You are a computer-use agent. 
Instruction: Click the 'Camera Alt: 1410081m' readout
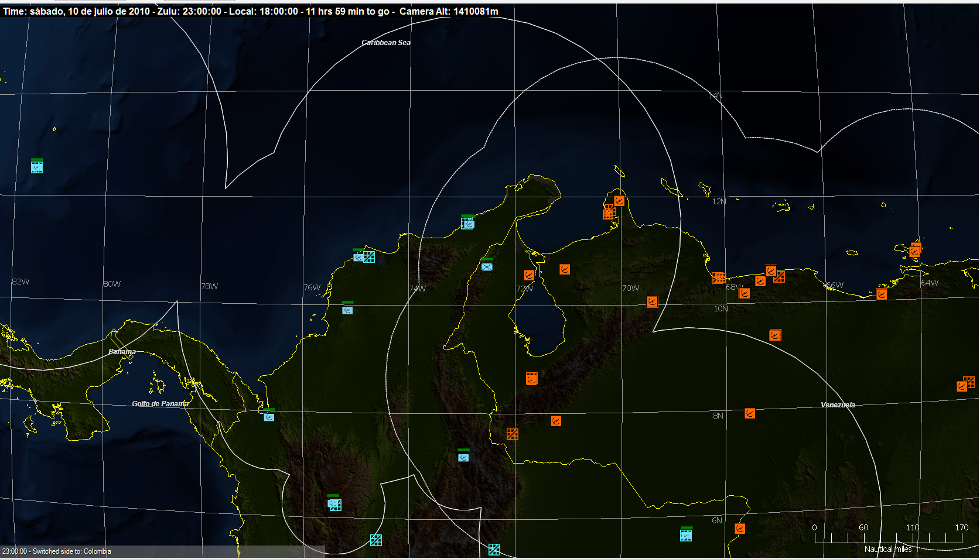point(449,11)
